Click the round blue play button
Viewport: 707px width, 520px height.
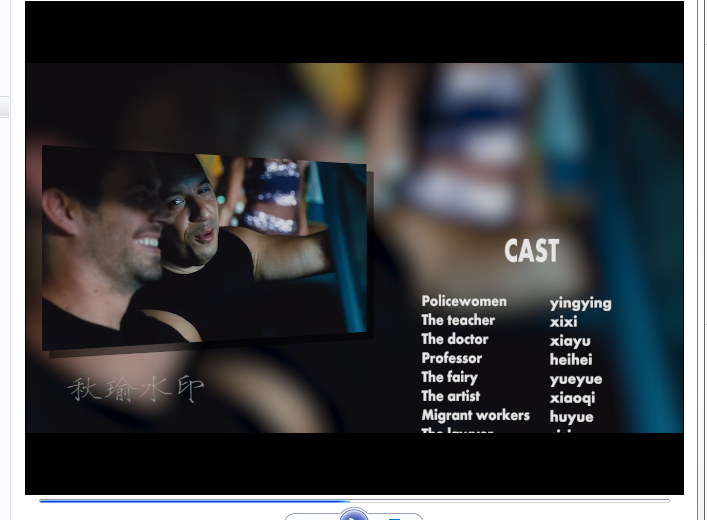point(354,515)
